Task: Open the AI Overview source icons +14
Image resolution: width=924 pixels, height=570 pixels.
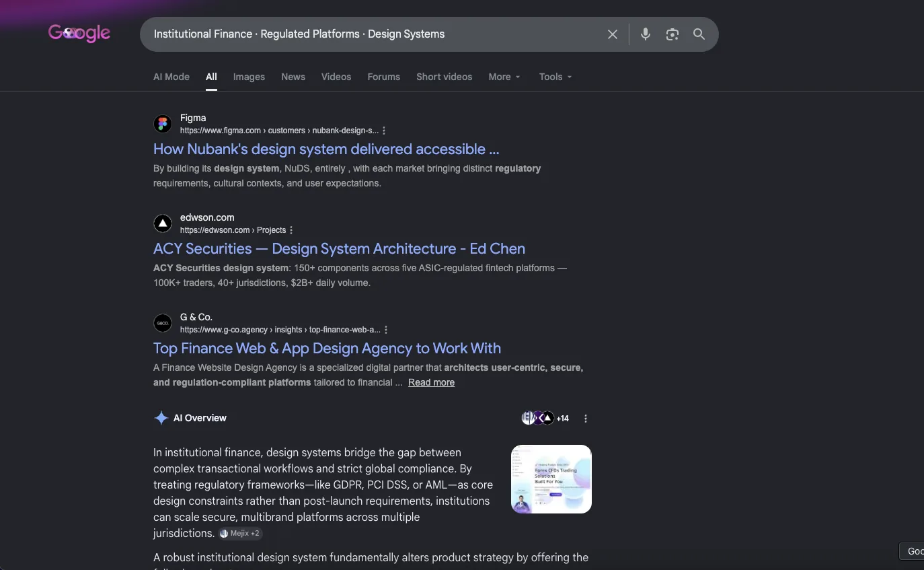Action: pos(545,418)
